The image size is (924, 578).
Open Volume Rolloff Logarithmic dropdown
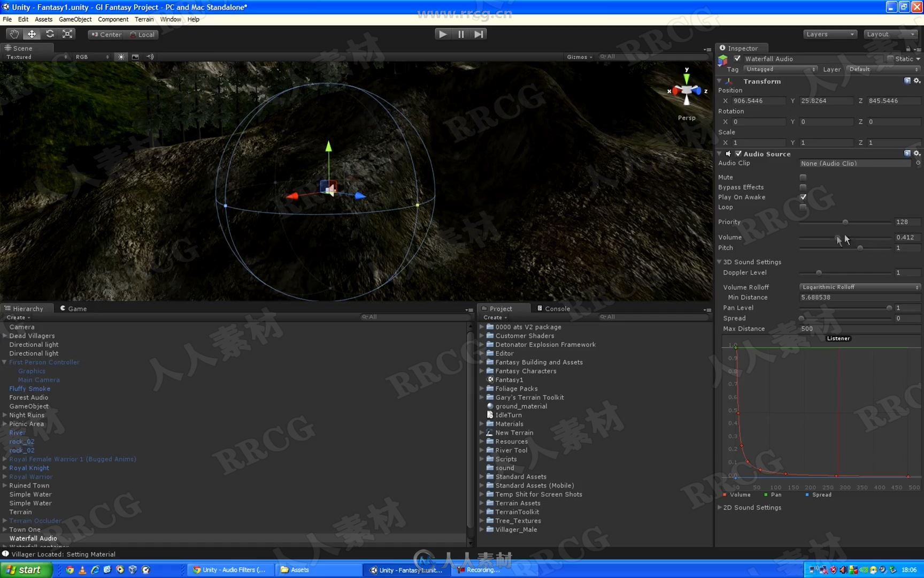(x=859, y=287)
